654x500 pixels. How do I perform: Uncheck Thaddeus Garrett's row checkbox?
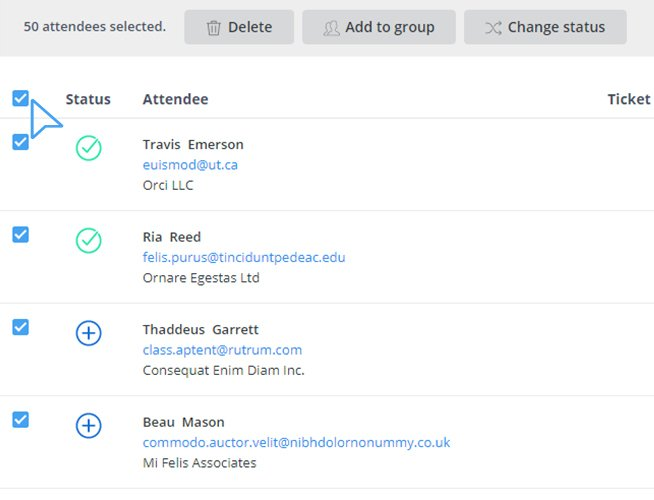(x=20, y=327)
